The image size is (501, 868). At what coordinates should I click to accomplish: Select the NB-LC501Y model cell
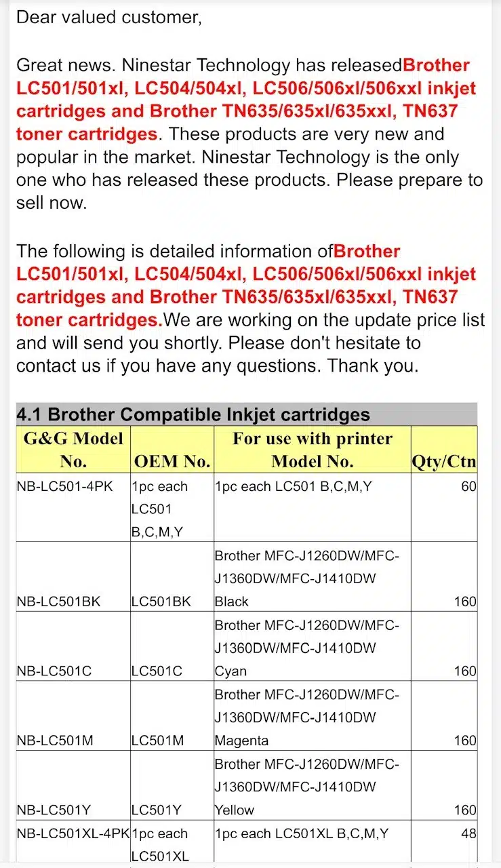(x=54, y=810)
